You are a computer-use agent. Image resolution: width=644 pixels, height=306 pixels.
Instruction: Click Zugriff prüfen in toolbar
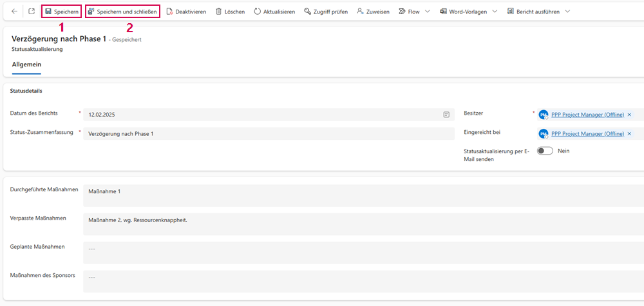tap(327, 12)
